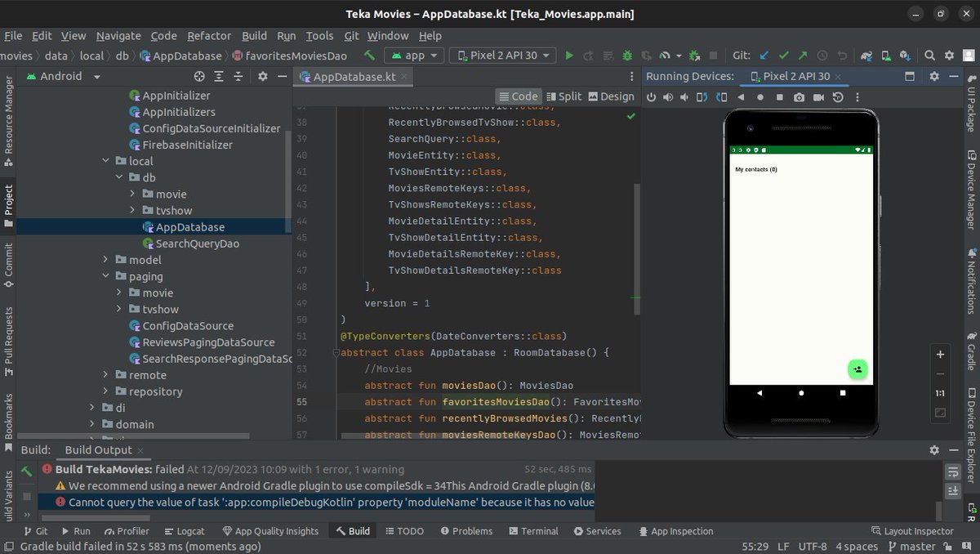
Task: Collapse the db folder
Action: click(119, 177)
